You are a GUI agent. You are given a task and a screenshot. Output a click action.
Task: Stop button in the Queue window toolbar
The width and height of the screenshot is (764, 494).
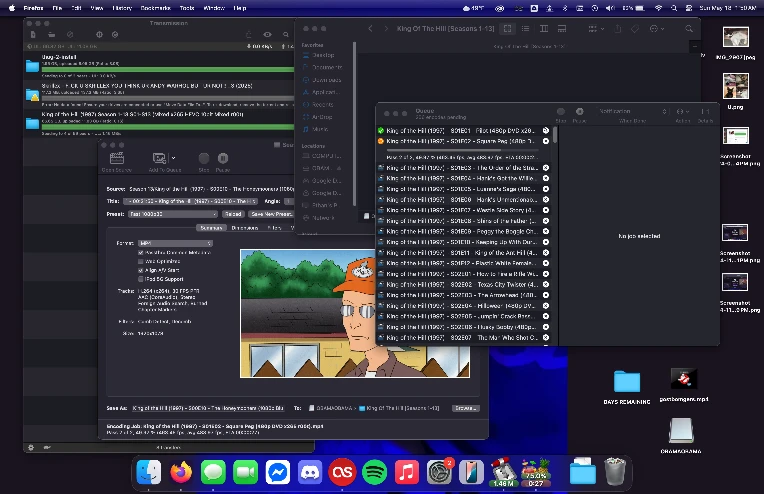pyautogui.click(x=561, y=112)
